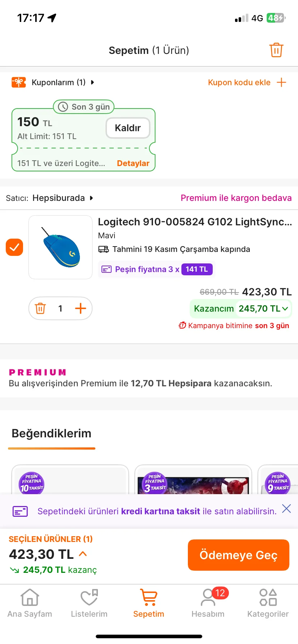Screen dimensions: 298x644
Task: Tap the credit card installment icon in banner
Action: [x=20, y=511]
